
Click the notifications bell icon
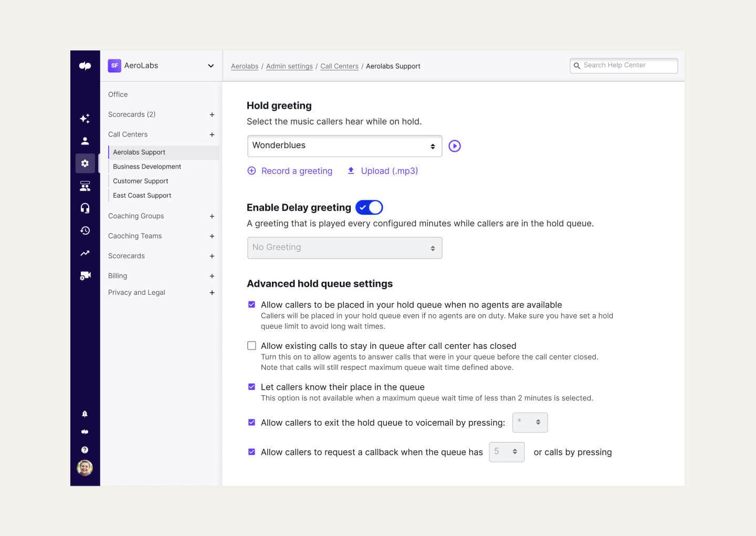pos(85,414)
